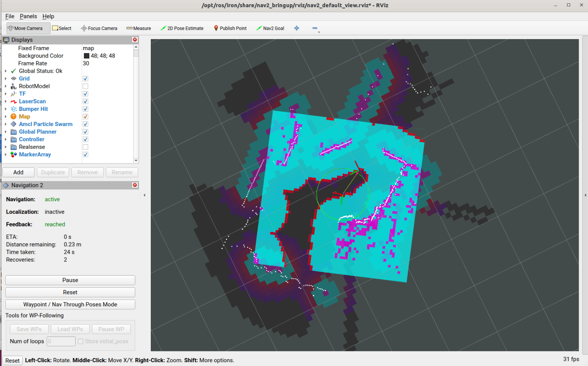
Task: Activate the Select tool
Action: point(62,28)
